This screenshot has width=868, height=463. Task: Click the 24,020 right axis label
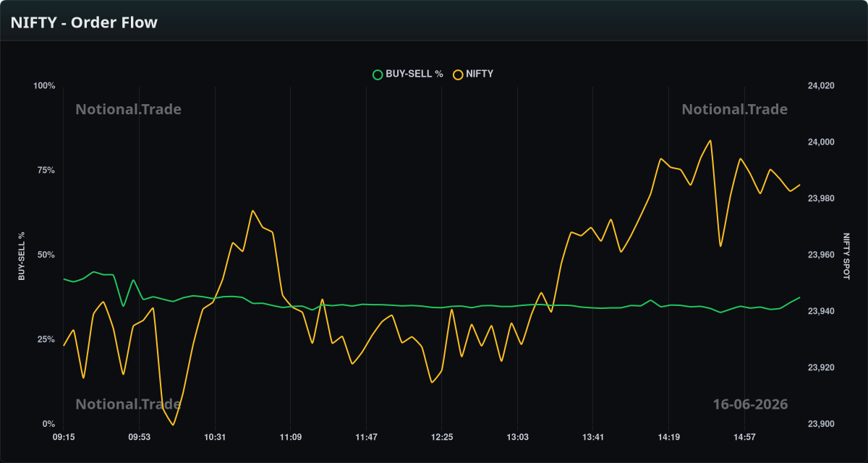821,86
